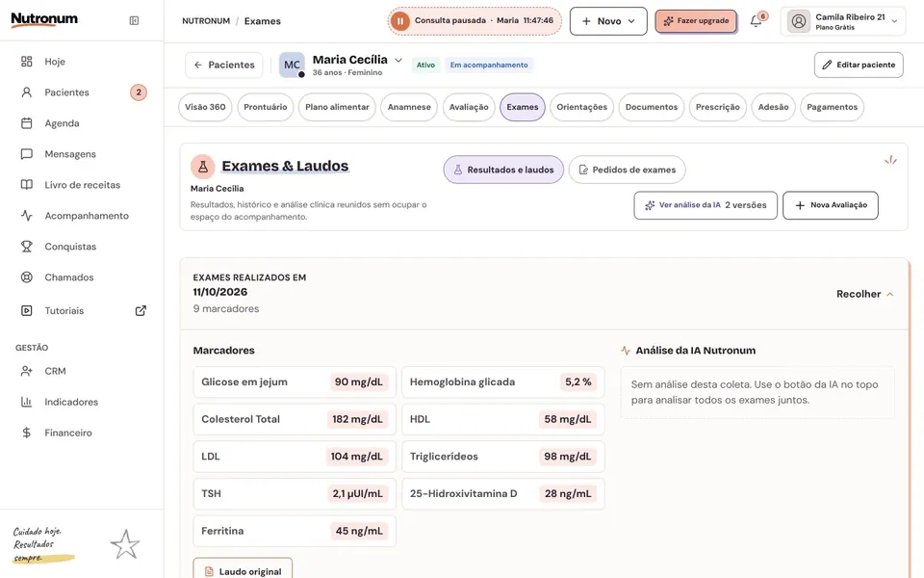Click the star icon at sidebar bottom
Image resolution: width=924 pixels, height=578 pixels.
(x=125, y=544)
